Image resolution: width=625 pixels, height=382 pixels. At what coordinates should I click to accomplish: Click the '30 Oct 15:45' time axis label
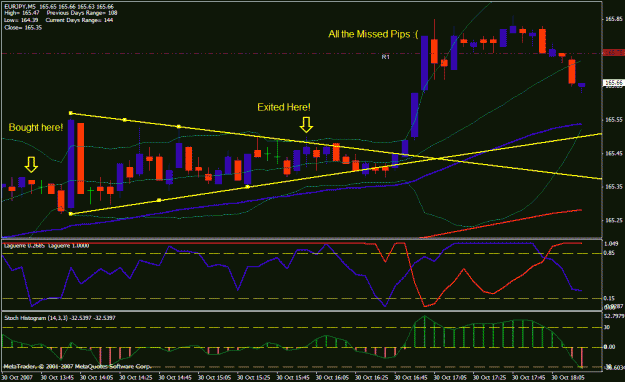click(293, 377)
